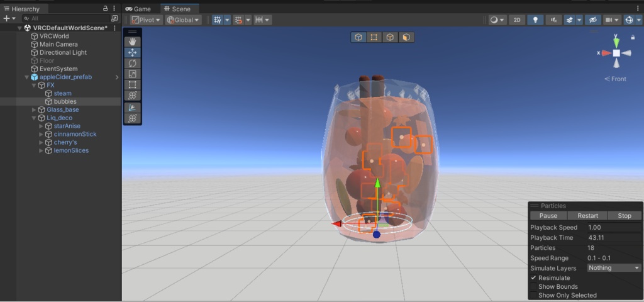The width and height of the screenshot is (644, 302).
Task: Open the gizmos dropdown arrow
Action: pyautogui.click(x=639, y=20)
